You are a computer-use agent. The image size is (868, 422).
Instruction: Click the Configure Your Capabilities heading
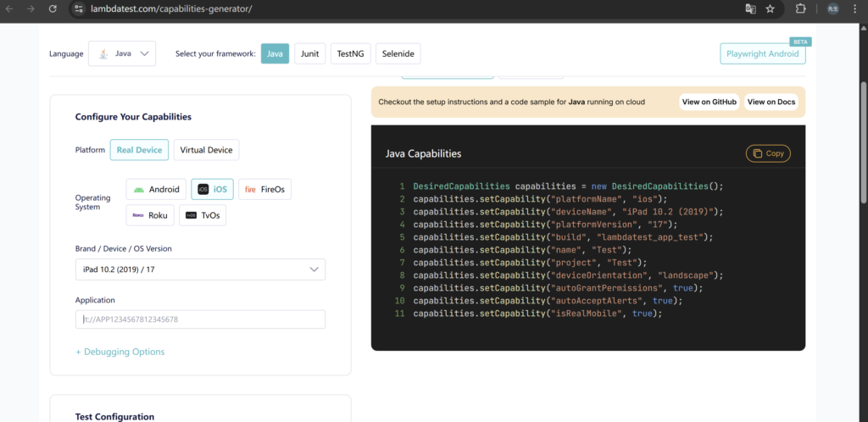pyautogui.click(x=133, y=117)
